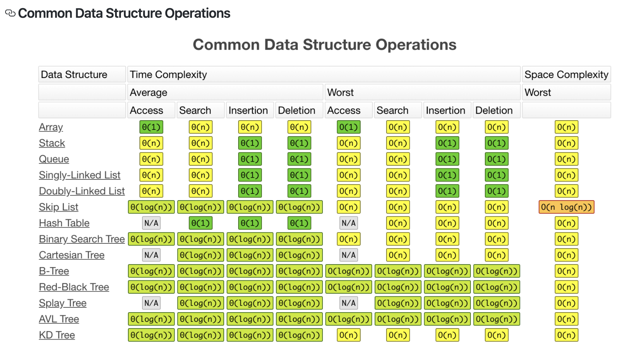Viewport: 628px width, 364px height.
Task: Go to the Skip List link
Action: [x=58, y=207]
